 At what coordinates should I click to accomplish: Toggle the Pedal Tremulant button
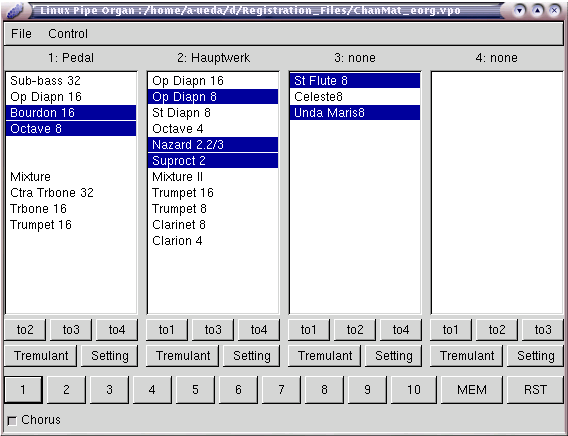pyautogui.click(x=41, y=356)
